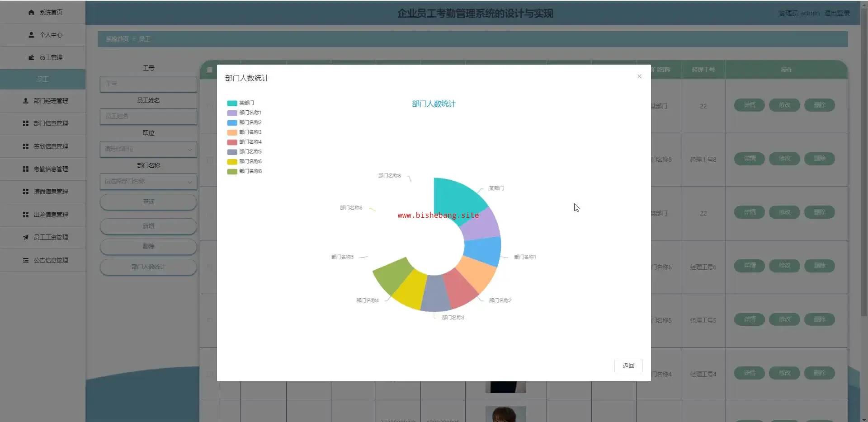Click 系统首页 in the breadcrumb
868x422 pixels.
pos(117,39)
